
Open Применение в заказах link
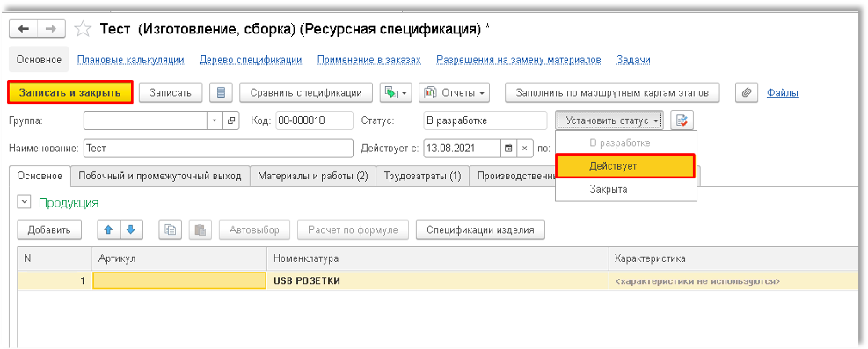[x=369, y=60]
